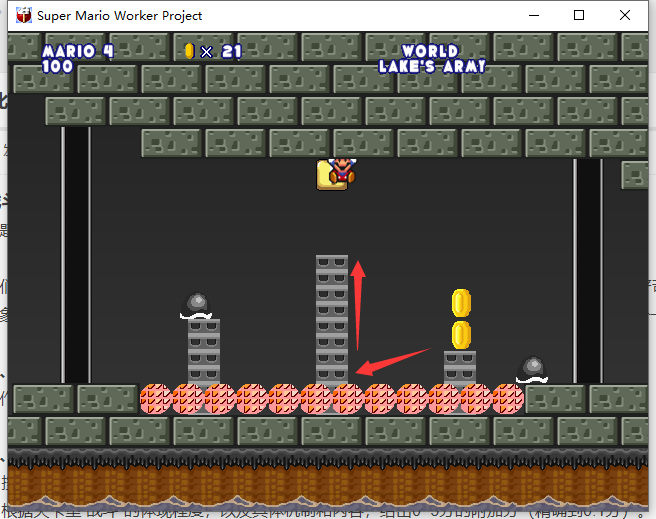The height and width of the screenshot is (519, 656).
Task: Click the left gray pillar under the beetle
Action: pos(204,351)
